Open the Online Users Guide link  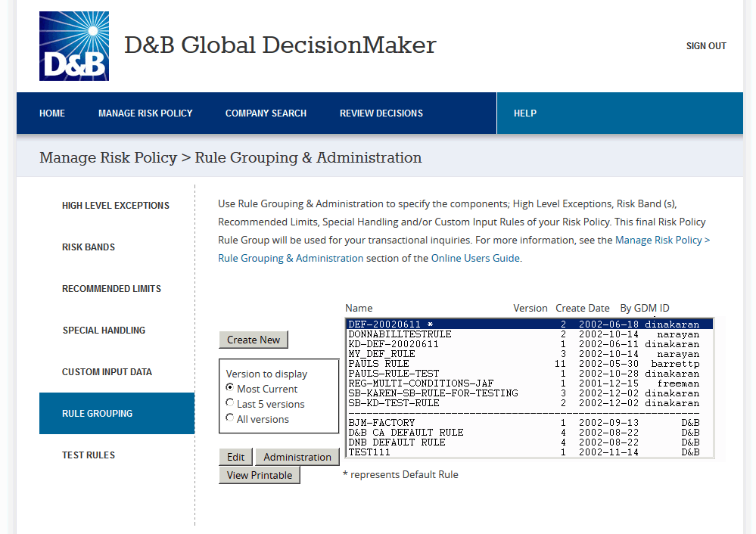[478, 257]
